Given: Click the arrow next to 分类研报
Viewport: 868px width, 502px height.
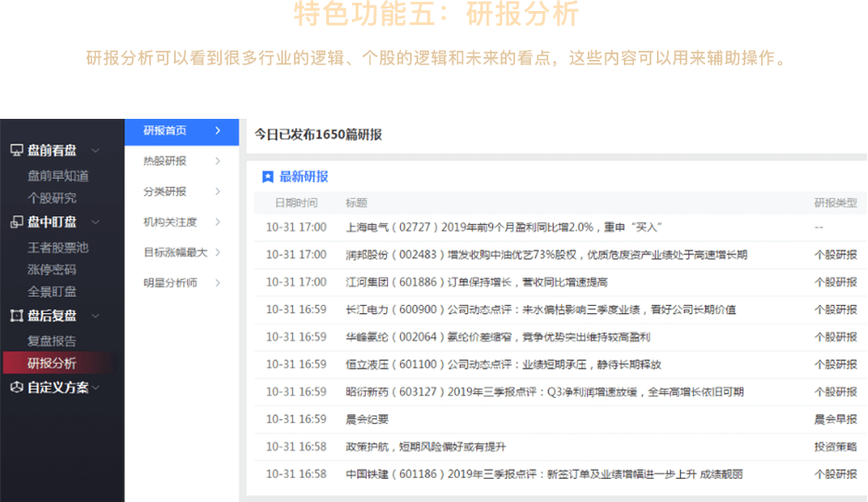Looking at the screenshot, I should pos(218,192).
